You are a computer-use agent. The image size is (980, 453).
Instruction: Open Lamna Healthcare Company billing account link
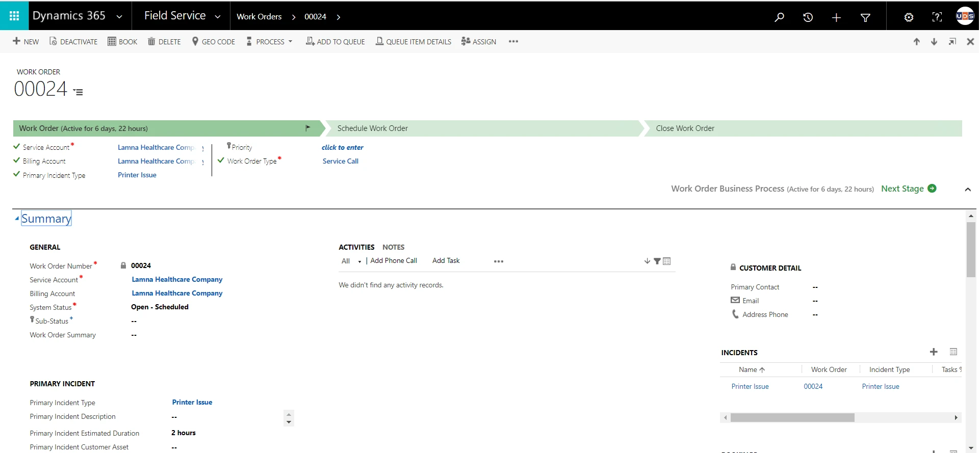click(177, 293)
